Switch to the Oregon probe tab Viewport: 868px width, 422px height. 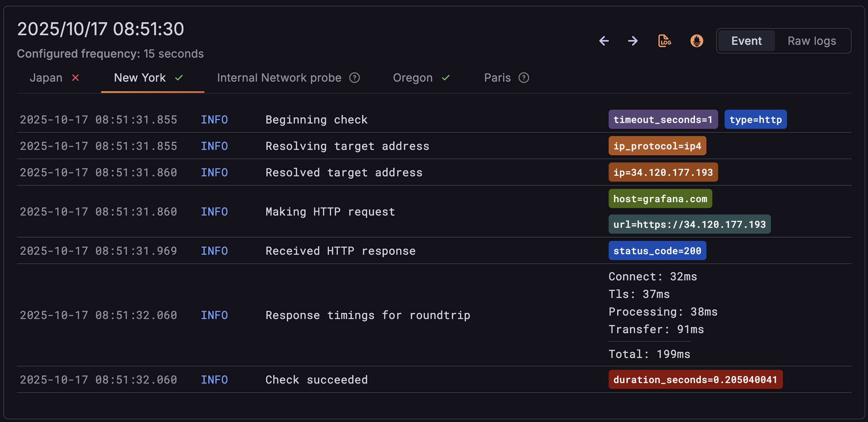tap(412, 78)
